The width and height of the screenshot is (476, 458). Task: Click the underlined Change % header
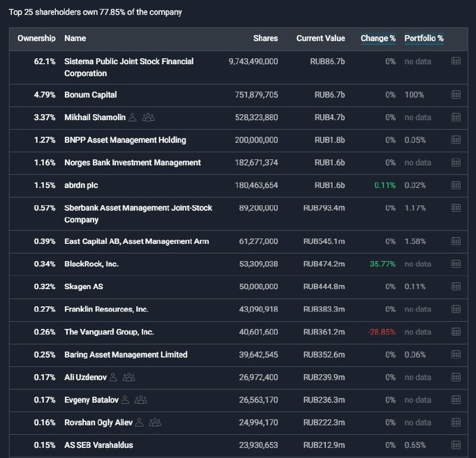378,38
